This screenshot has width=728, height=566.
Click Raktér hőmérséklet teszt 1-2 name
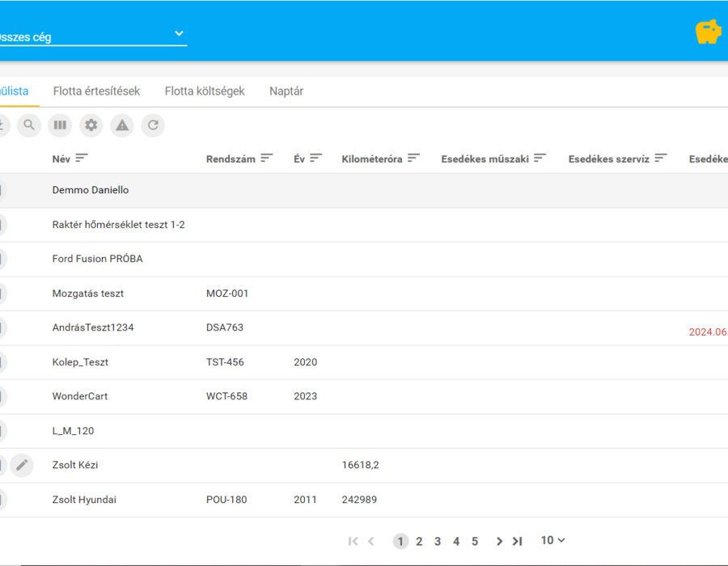click(118, 225)
